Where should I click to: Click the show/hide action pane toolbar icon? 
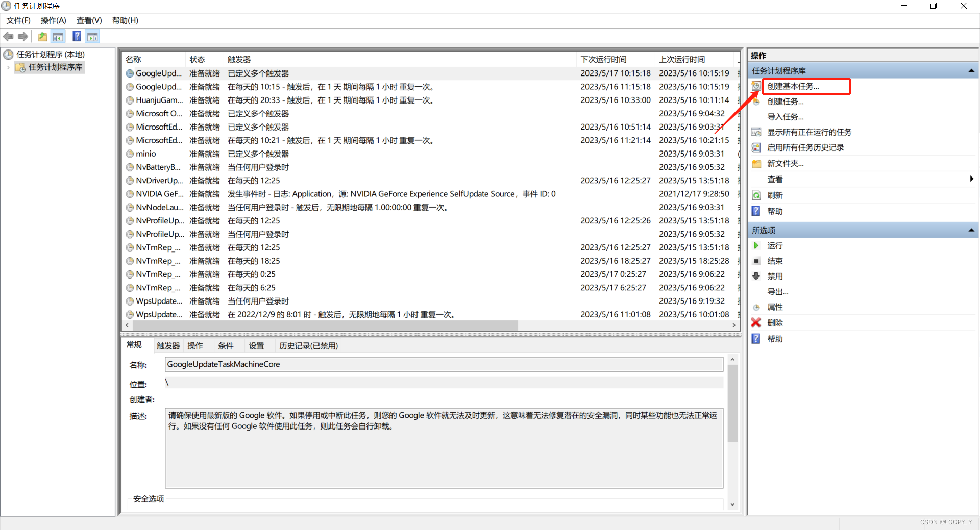[x=92, y=37]
